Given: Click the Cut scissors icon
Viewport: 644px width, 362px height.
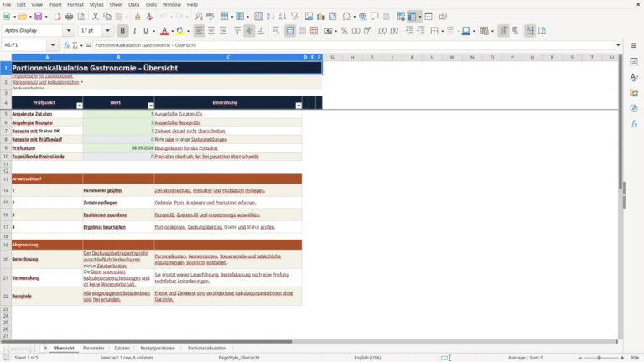Looking at the screenshot, I should pyautogui.click(x=96, y=17).
